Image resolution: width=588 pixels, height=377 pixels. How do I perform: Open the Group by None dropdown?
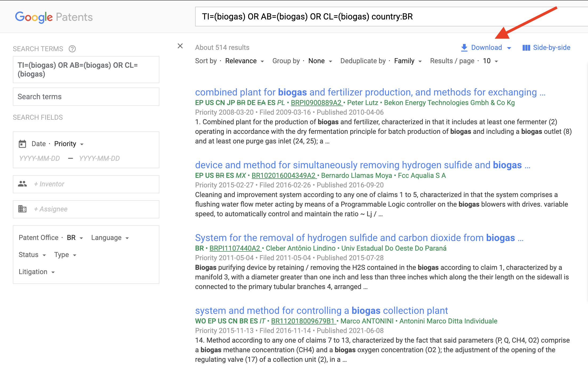[320, 61]
